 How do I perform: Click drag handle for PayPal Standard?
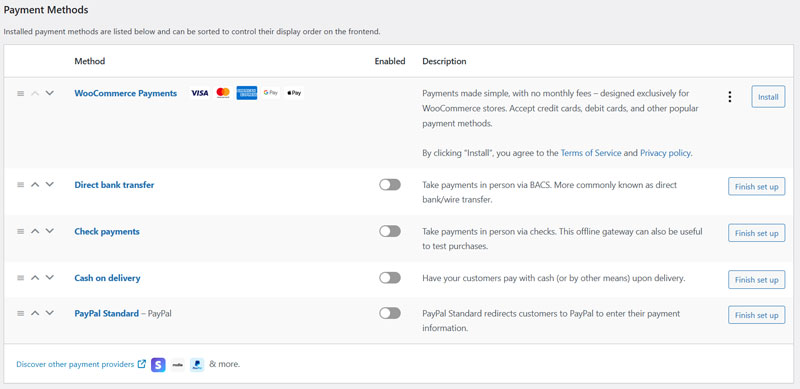(20, 313)
